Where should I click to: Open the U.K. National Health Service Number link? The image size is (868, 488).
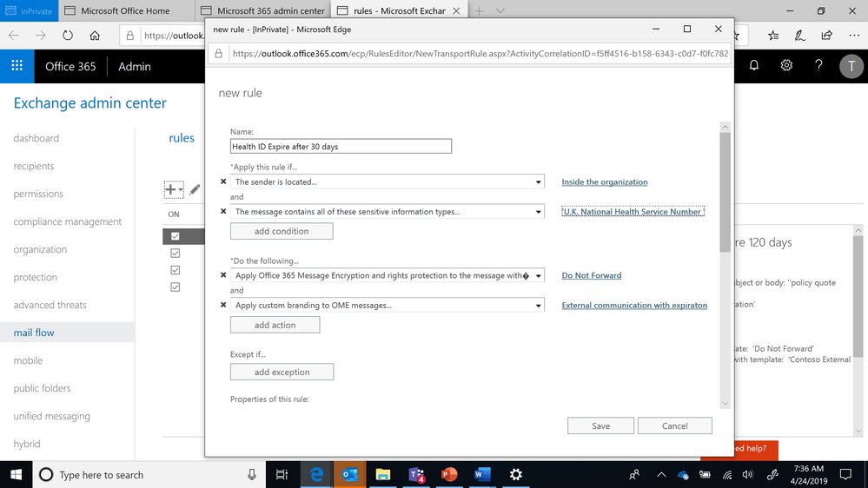tap(633, 211)
